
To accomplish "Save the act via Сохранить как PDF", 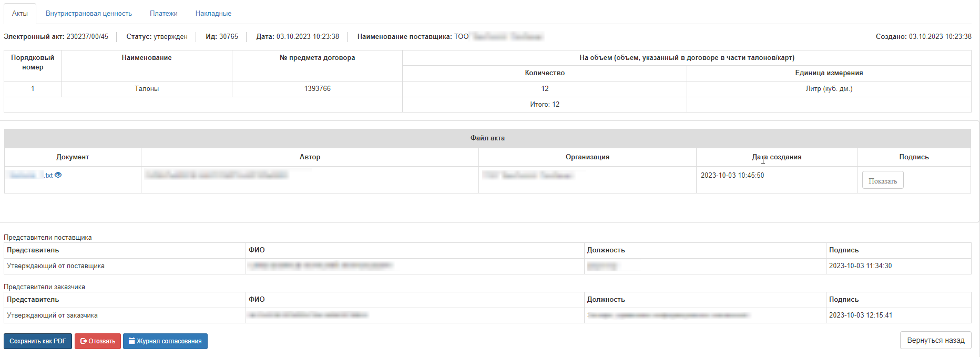I will (x=38, y=341).
